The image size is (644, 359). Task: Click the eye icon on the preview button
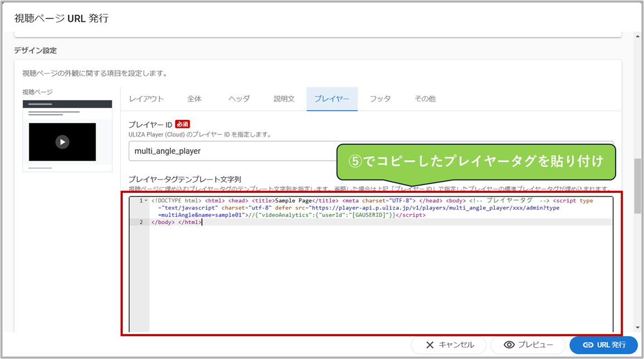click(509, 345)
